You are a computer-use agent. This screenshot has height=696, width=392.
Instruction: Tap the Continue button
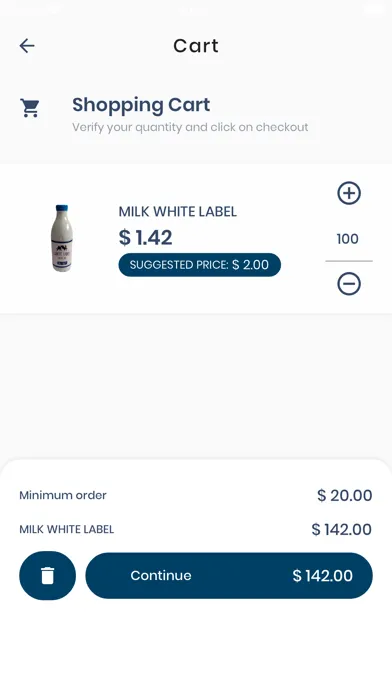tap(229, 576)
